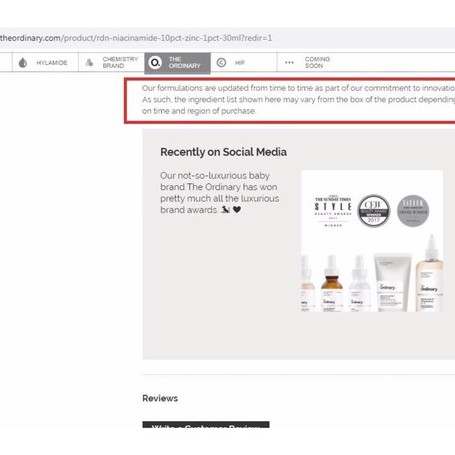Viewport: 455px width, 455px height.
Task: Switch to the HIF tab
Action: coord(244,62)
